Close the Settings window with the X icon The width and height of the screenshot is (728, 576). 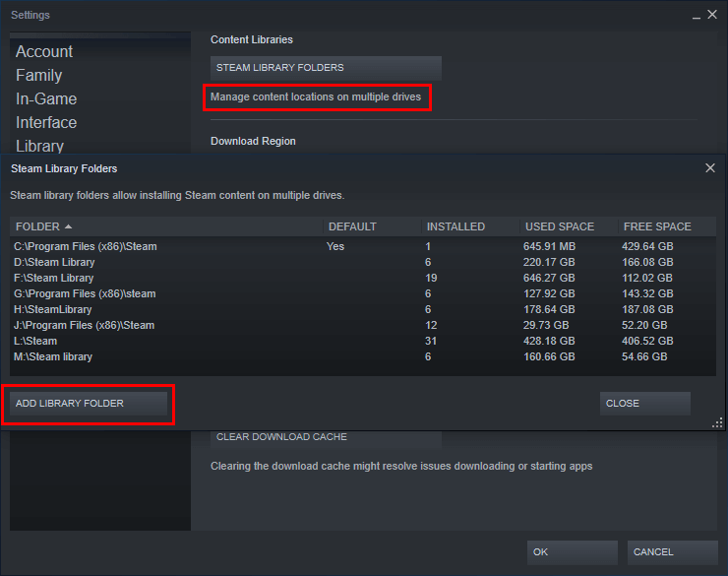coord(712,15)
